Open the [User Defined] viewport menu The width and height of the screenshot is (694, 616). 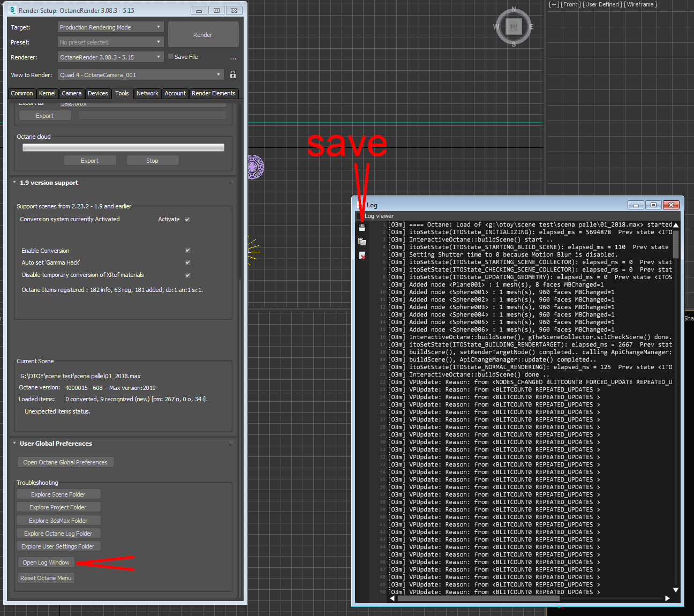(x=602, y=4)
